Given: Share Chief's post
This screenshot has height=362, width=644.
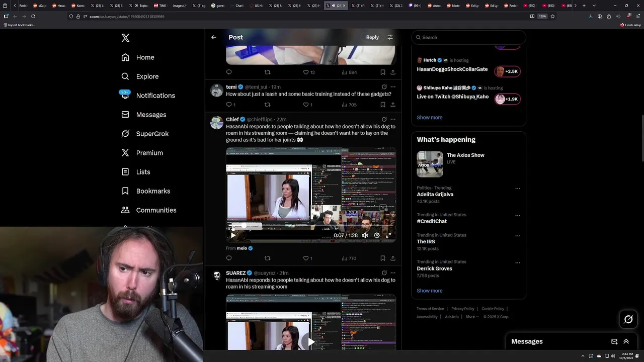Looking at the screenshot, I should coord(393,258).
